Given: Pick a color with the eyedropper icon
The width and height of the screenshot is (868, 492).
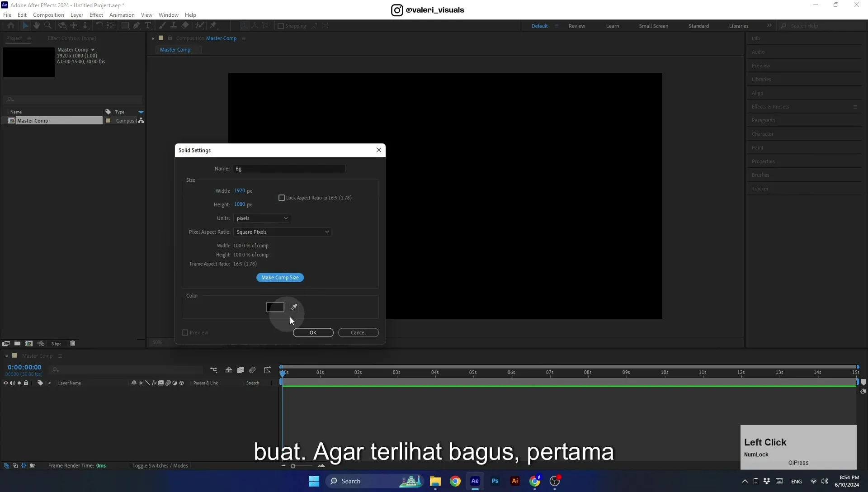Looking at the screenshot, I should click(x=294, y=307).
